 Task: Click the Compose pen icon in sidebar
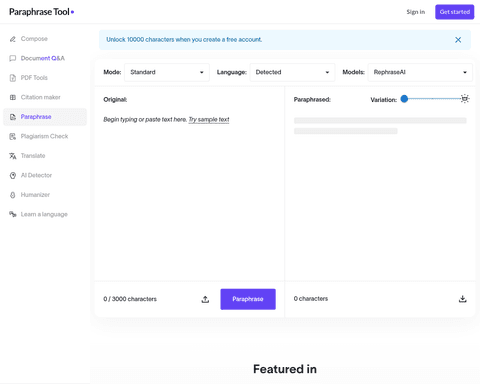13,39
